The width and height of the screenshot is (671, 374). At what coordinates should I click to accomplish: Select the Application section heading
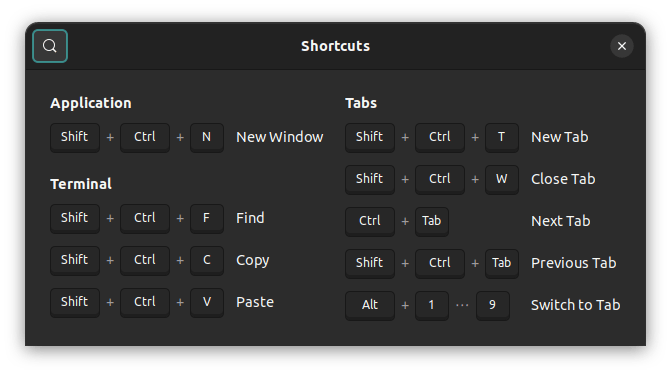(x=91, y=103)
